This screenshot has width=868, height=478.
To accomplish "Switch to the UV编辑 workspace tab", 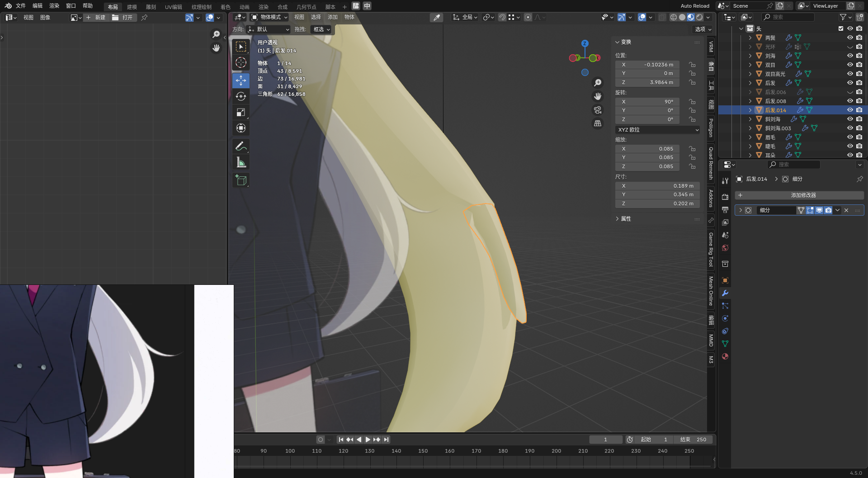I will tap(173, 7).
